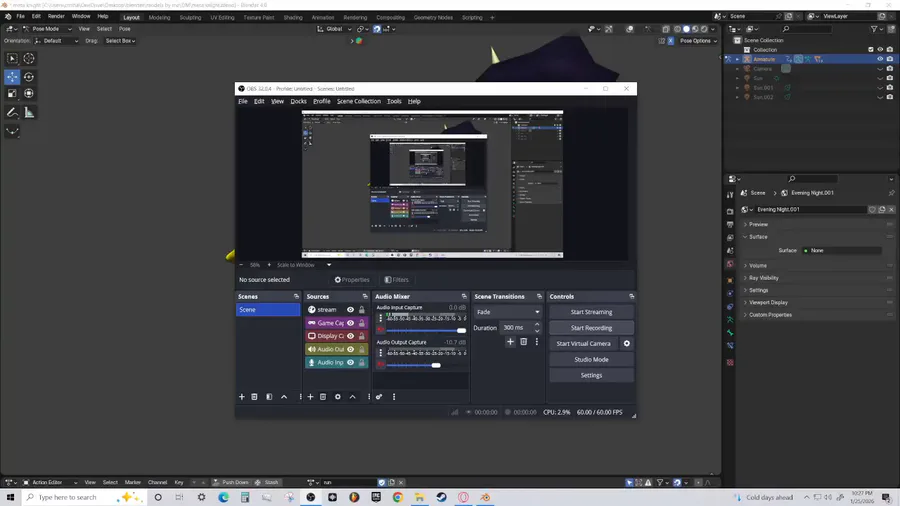900x506 pixels.
Task: Toggle visibility of stream source
Action: [350, 310]
